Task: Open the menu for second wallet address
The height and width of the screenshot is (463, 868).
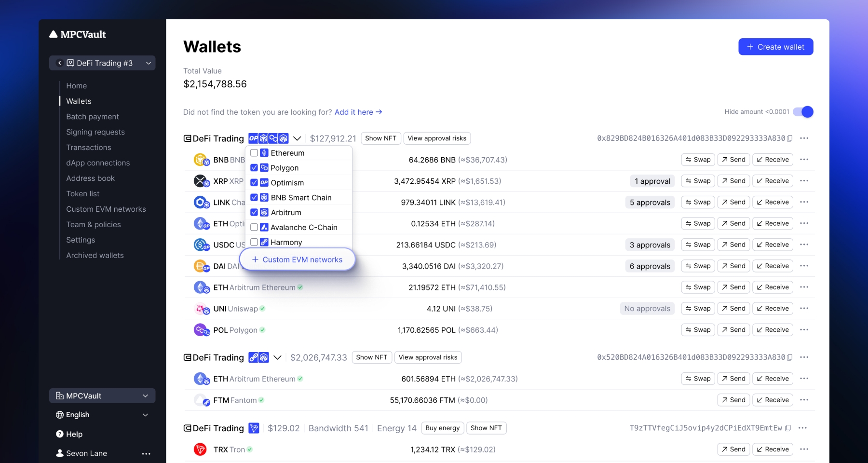Action: 804,357
